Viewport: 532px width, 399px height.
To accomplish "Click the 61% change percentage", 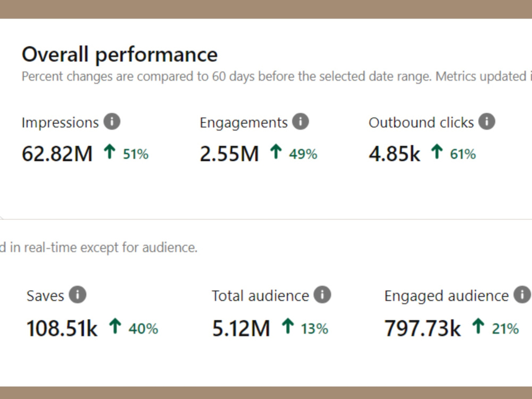I will click(463, 154).
